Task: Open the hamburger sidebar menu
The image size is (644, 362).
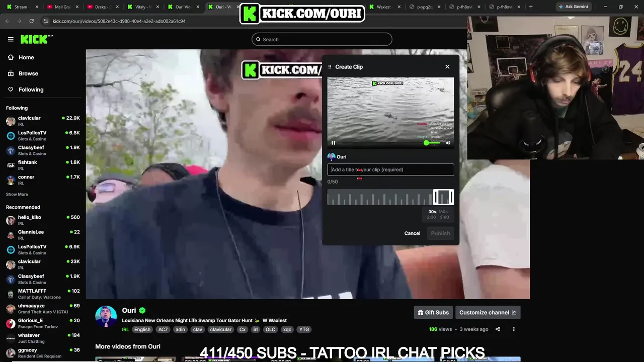Action: (11, 39)
